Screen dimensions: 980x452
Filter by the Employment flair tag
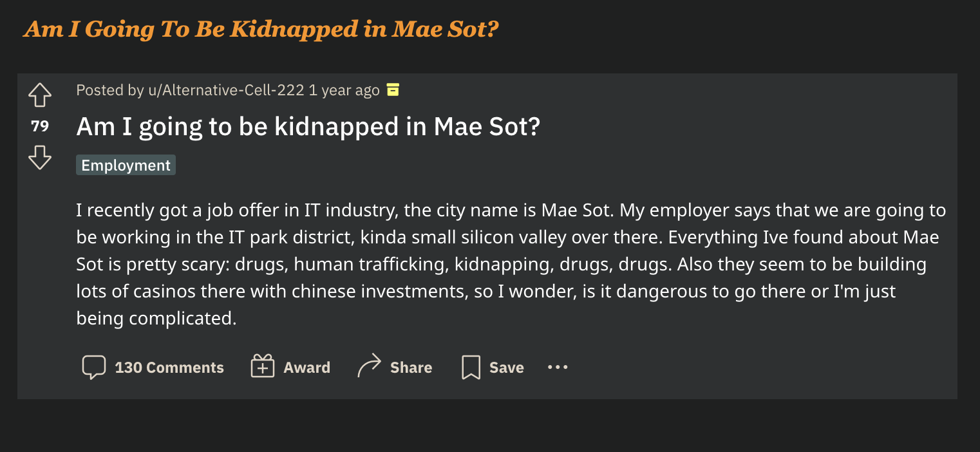tap(126, 165)
